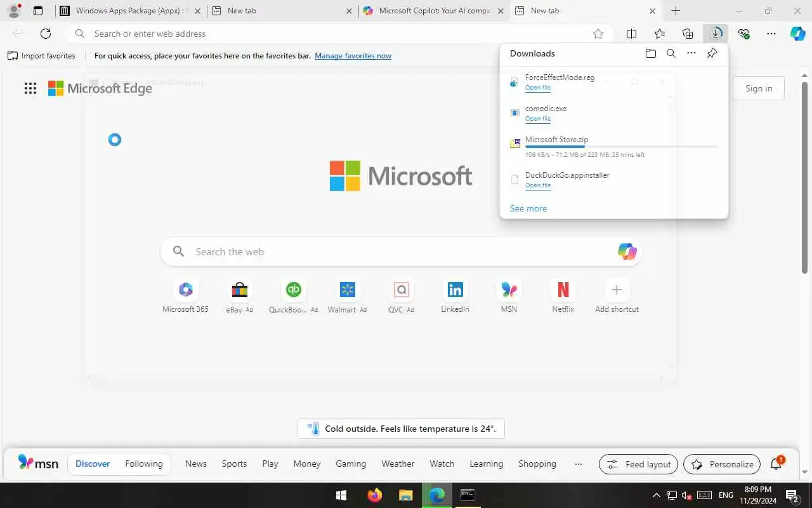This screenshot has height=508, width=812.
Task: Open Browser essentials icon
Action: tap(743, 34)
